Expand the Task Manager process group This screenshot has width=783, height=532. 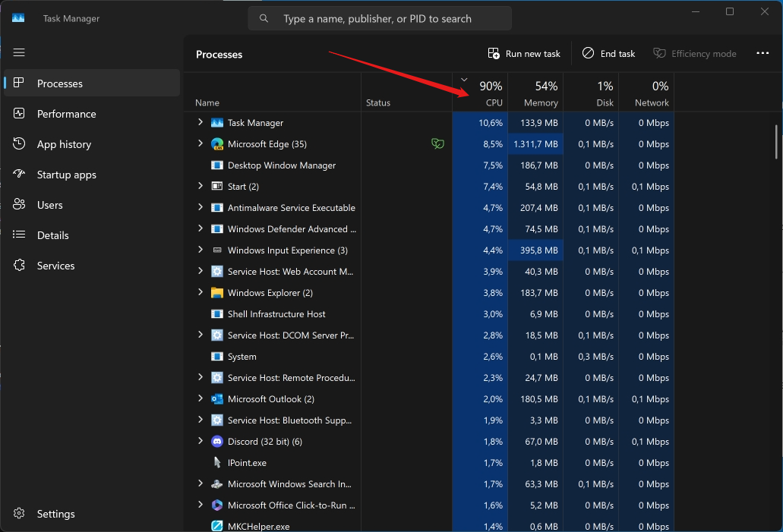(x=200, y=122)
